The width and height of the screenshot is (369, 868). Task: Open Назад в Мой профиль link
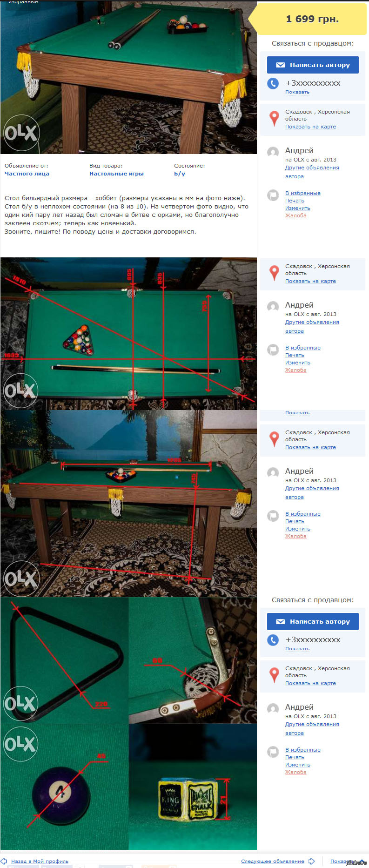(40, 861)
